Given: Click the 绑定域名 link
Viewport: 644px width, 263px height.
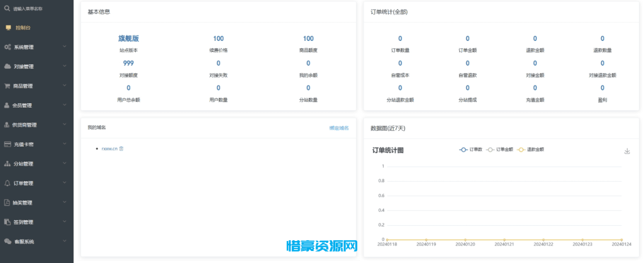Looking at the screenshot, I should (339, 128).
